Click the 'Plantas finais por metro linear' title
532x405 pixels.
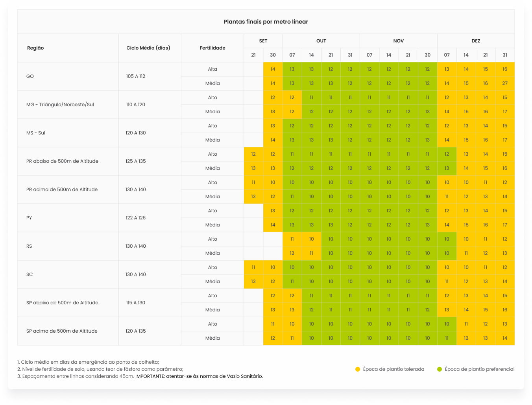[266, 22]
